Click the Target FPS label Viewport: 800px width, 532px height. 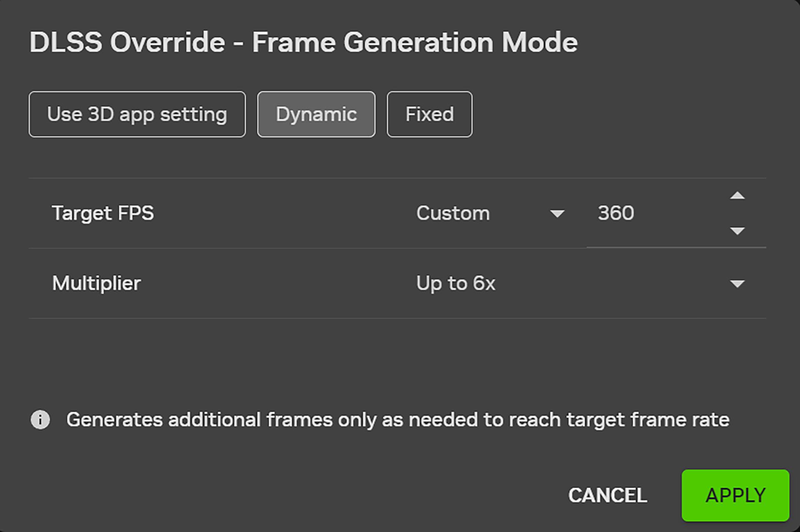coord(103,213)
